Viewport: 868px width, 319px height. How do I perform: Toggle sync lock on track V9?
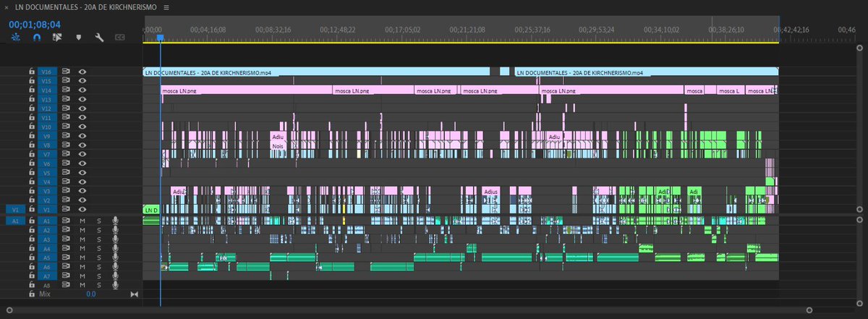(x=66, y=136)
